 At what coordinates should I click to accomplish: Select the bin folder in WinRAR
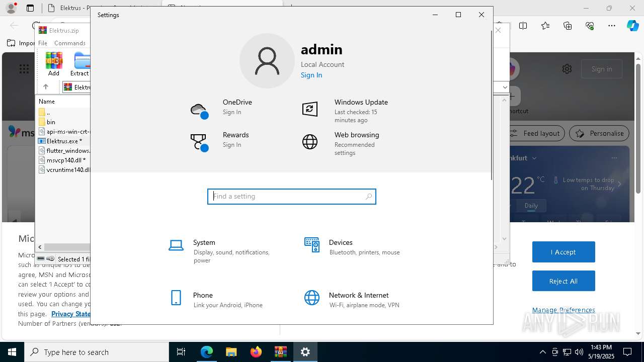click(x=51, y=122)
